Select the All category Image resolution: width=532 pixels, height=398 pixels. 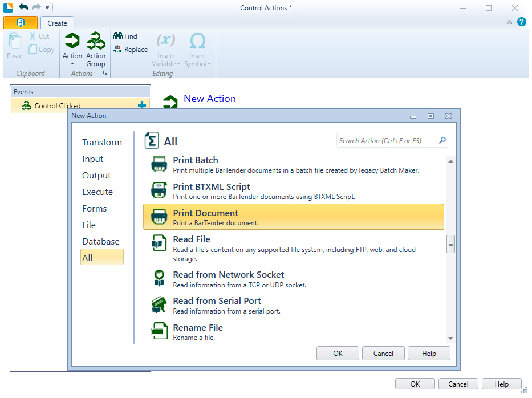pos(102,257)
